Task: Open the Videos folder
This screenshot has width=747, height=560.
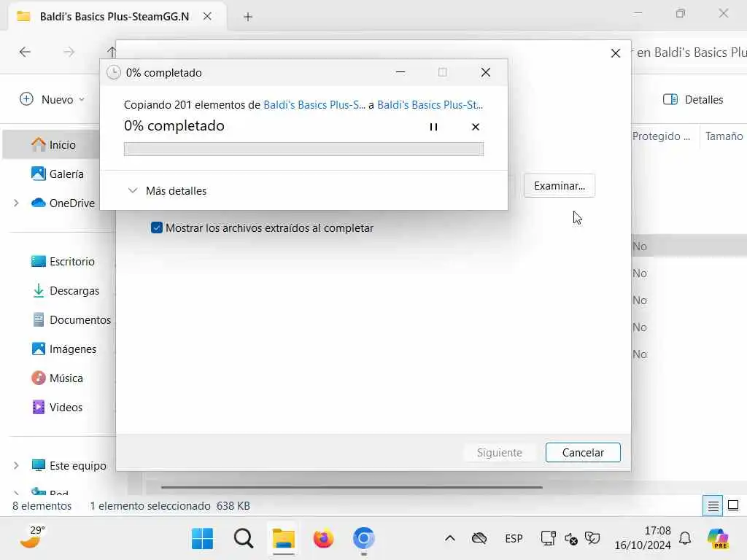Action: click(57, 407)
